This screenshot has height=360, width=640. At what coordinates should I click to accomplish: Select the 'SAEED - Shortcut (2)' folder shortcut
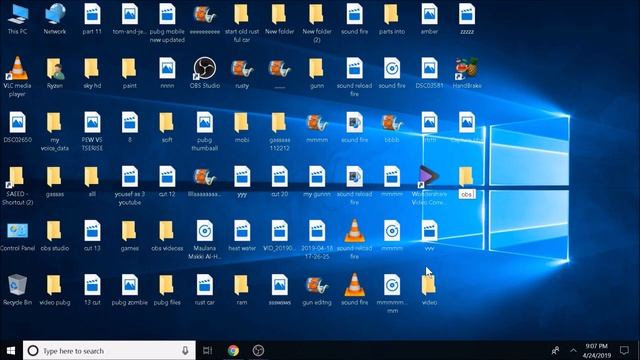click(x=17, y=185)
